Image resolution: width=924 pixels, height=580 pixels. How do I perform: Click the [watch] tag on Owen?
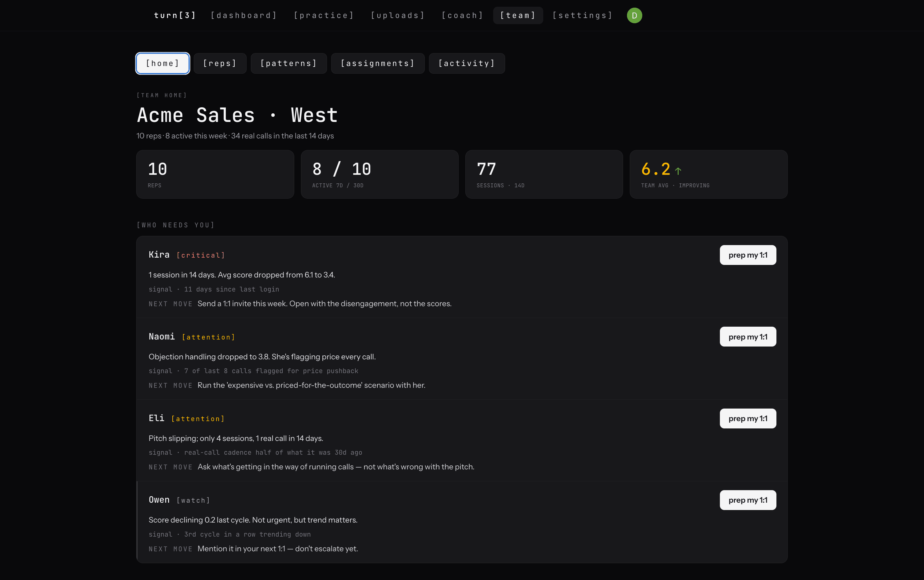tap(193, 501)
